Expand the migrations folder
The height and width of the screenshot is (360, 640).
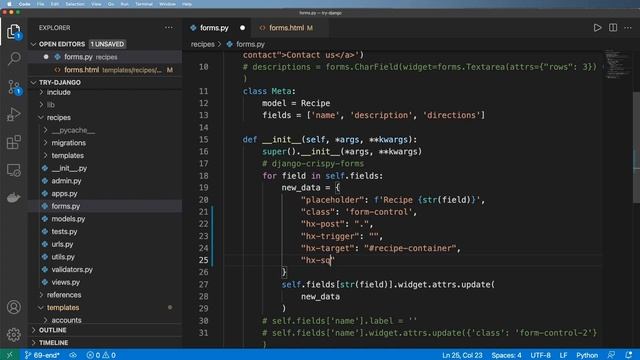click(69, 143)
